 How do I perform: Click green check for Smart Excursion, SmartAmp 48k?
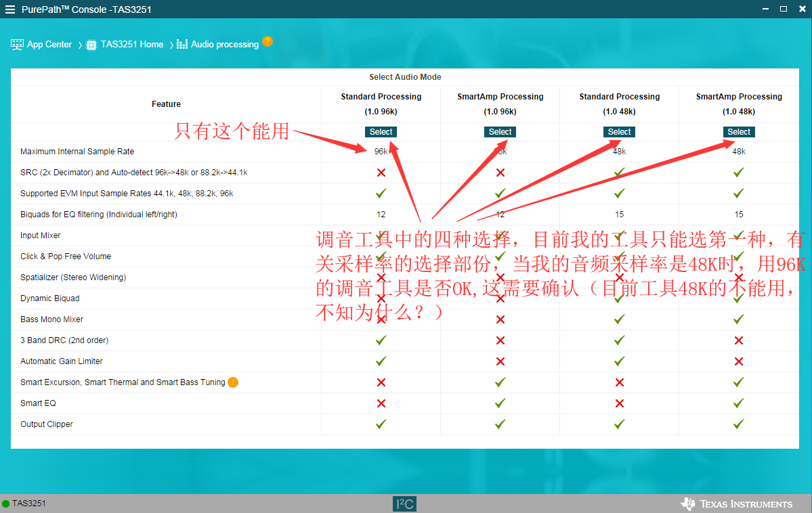[x=739, y=382]
